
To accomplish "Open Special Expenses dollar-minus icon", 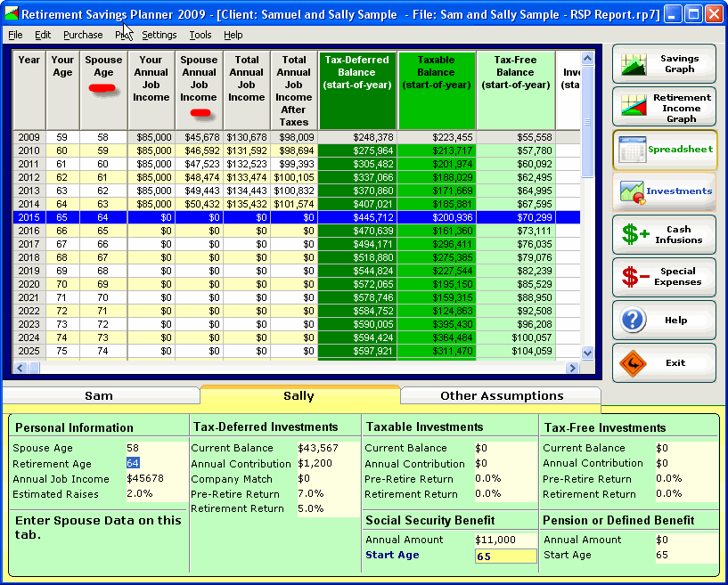I will (x=635, y=277).
